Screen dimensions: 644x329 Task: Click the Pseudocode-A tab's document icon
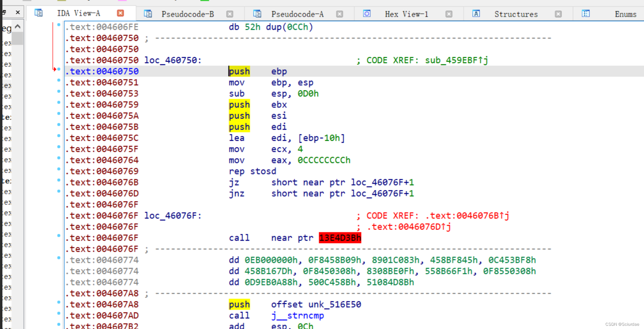coord(257,14)
